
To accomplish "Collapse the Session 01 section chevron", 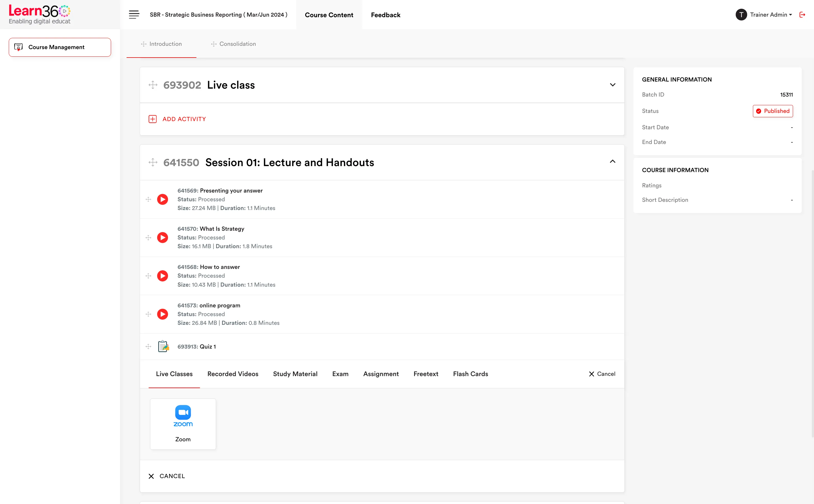I will pyautogui.click(x=613, y=161).
